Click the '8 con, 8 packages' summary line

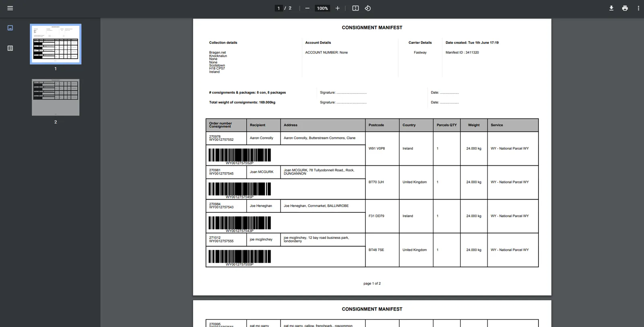tap(248, 93)
